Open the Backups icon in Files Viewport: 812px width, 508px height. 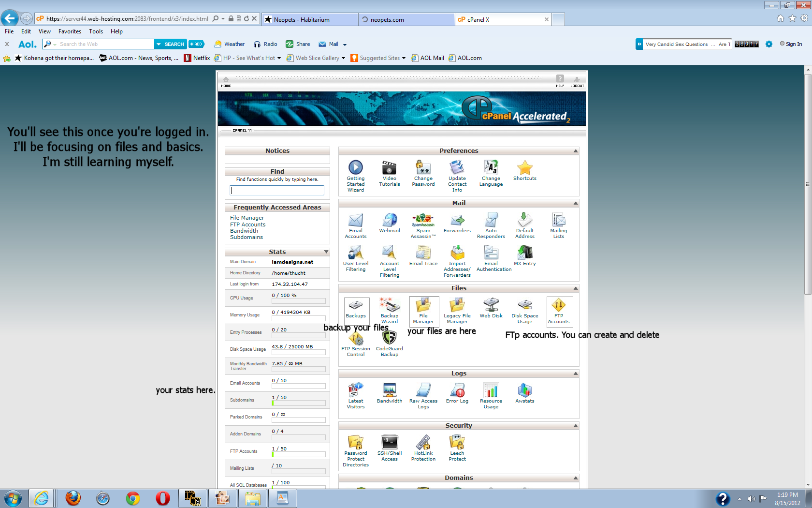356,305
